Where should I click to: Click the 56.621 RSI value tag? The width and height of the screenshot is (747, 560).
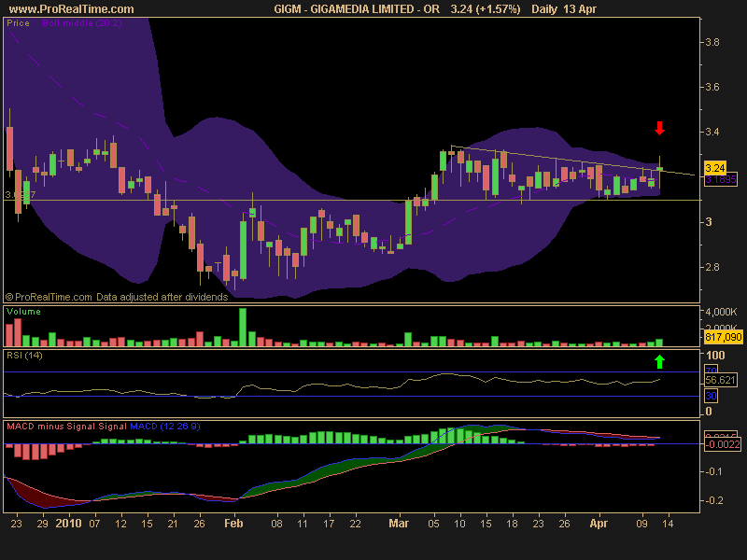pos(720,380)
